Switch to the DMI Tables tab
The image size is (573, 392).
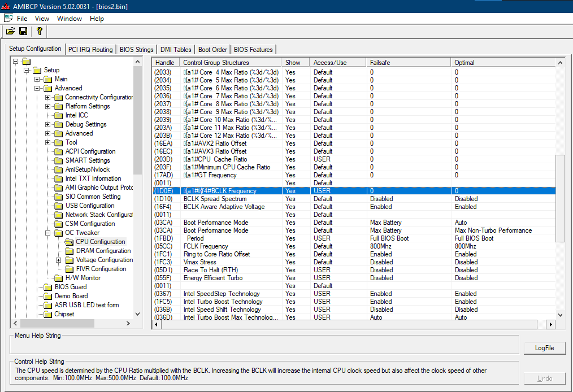click(x=176, y=50)
